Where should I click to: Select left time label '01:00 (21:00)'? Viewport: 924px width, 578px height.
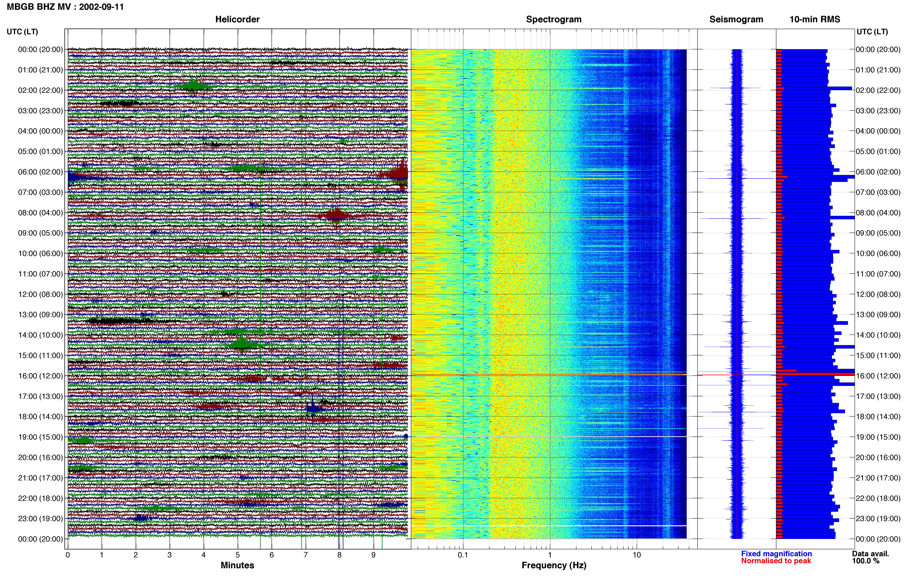click(41, 70)
